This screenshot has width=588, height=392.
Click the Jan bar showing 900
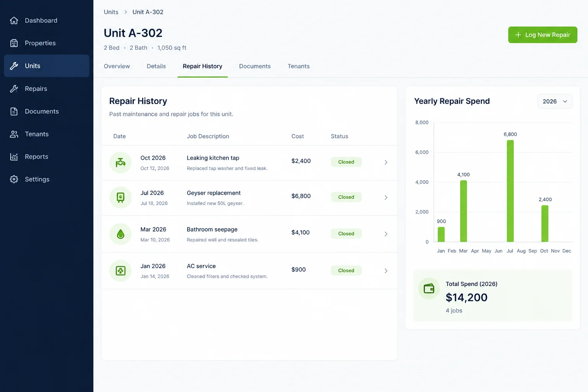[441, 235]
